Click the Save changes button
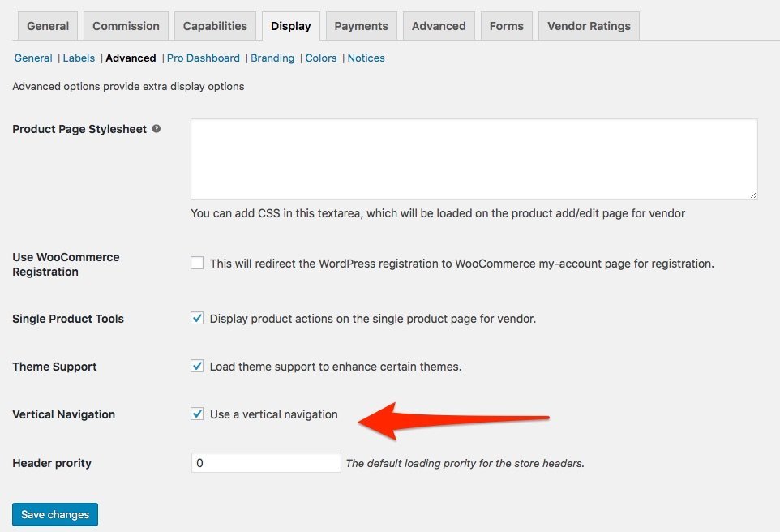The height and width of the screenshot is (532, 780). point(55,515)
